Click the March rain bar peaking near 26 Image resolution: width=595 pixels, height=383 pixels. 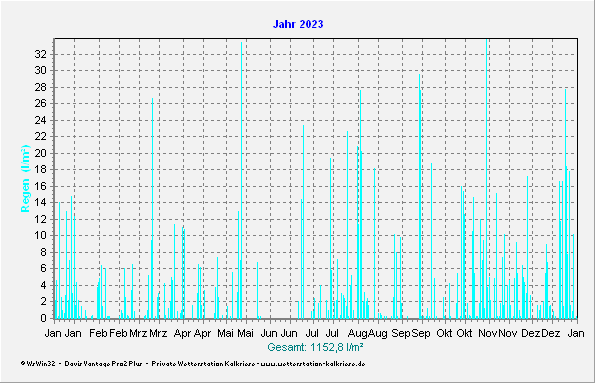tap(153, 208)
